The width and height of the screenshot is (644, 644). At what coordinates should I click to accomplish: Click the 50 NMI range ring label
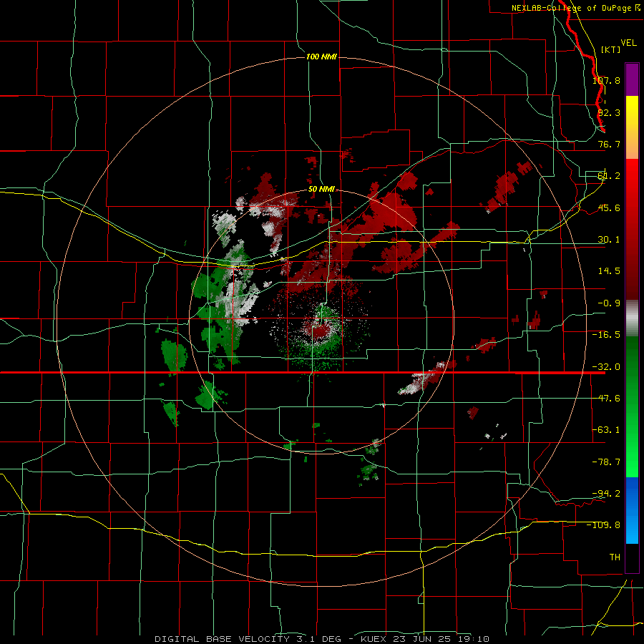pos(321,190)
